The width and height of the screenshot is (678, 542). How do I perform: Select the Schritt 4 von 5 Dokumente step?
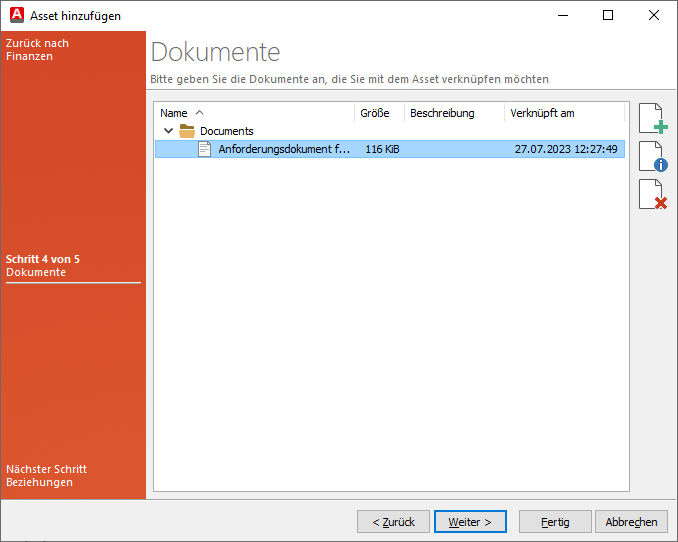point(43,266)
